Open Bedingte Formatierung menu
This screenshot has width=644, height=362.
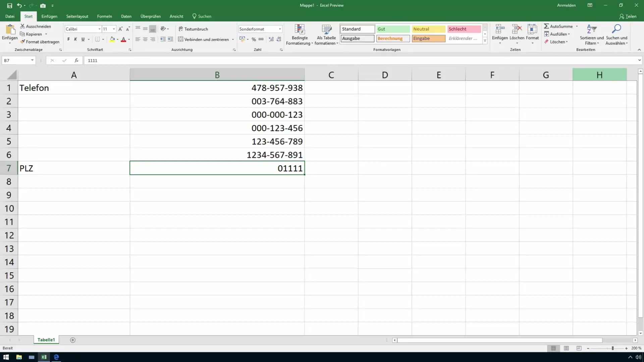[300, 35]
